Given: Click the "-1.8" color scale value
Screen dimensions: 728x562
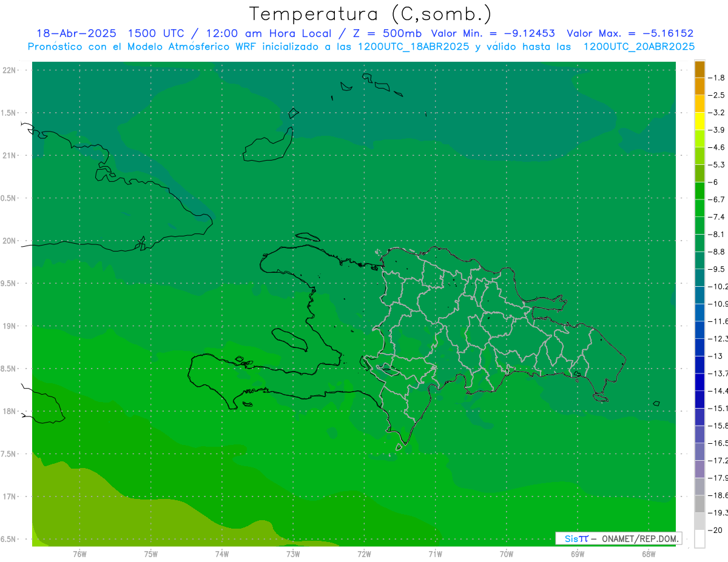Looking at the screenshot, I should (717, 78).
